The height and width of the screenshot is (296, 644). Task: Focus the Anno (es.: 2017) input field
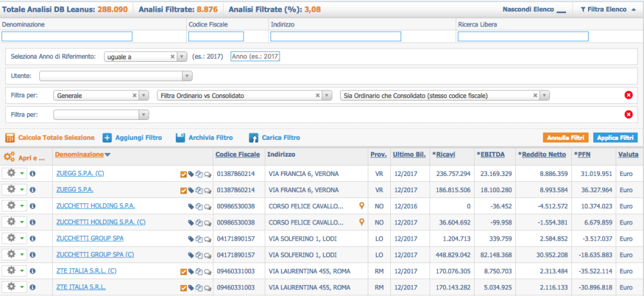coord(255,56)
